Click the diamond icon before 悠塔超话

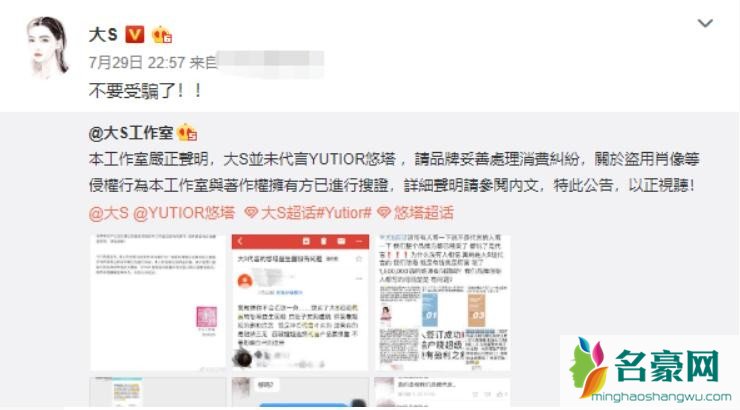click(x=384, y=213)
